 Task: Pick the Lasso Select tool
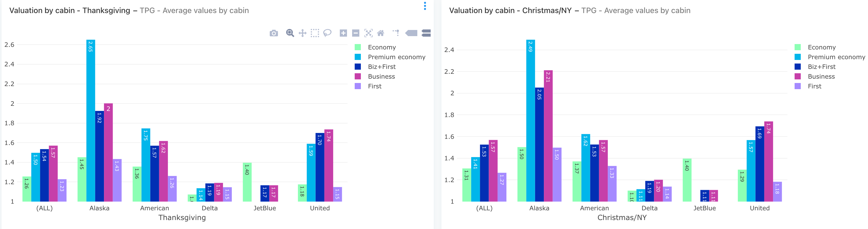[327, 33]
